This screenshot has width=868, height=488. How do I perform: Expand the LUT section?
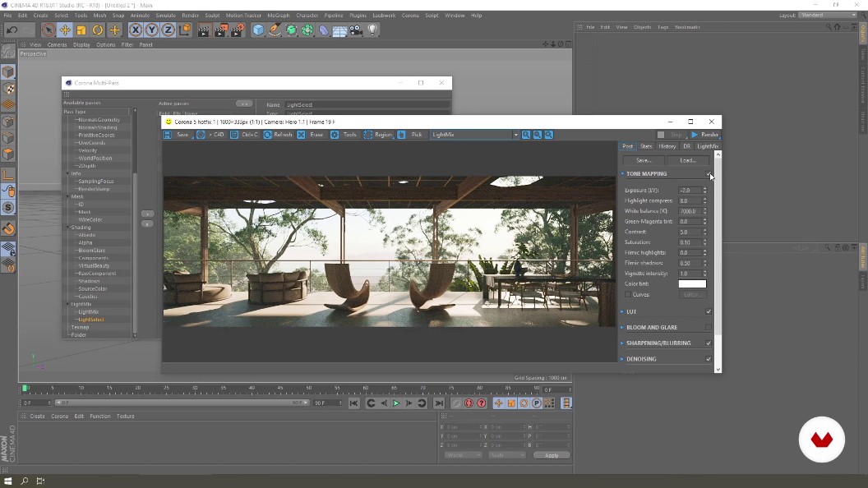pyautogui.click(x=622, y=311)
